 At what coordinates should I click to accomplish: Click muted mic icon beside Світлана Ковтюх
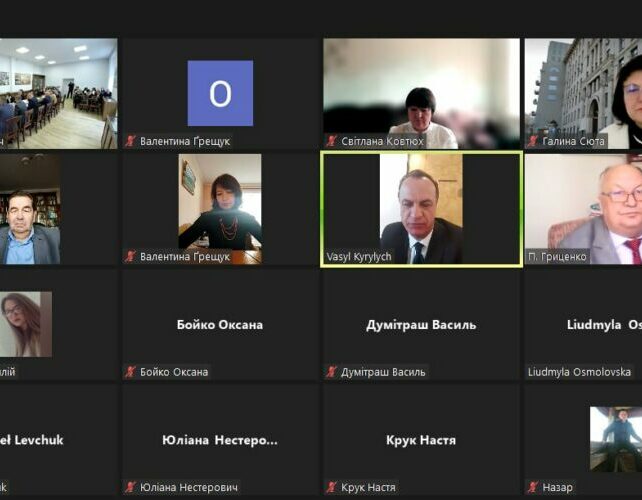(x=331, y=142)
